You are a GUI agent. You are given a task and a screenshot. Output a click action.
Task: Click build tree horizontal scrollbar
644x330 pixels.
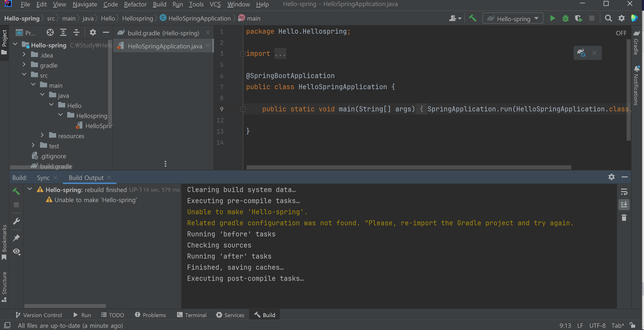[x=65, y=306]
